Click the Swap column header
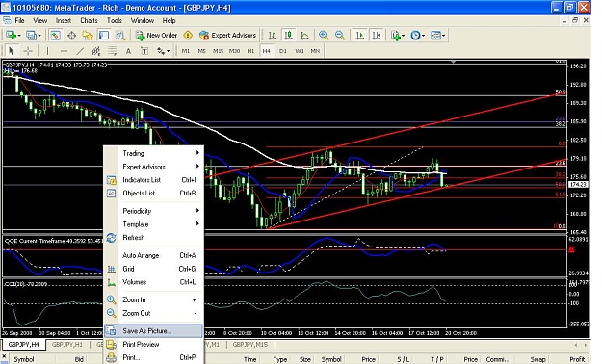Screen dimensions: 602x364 (537, 359)
